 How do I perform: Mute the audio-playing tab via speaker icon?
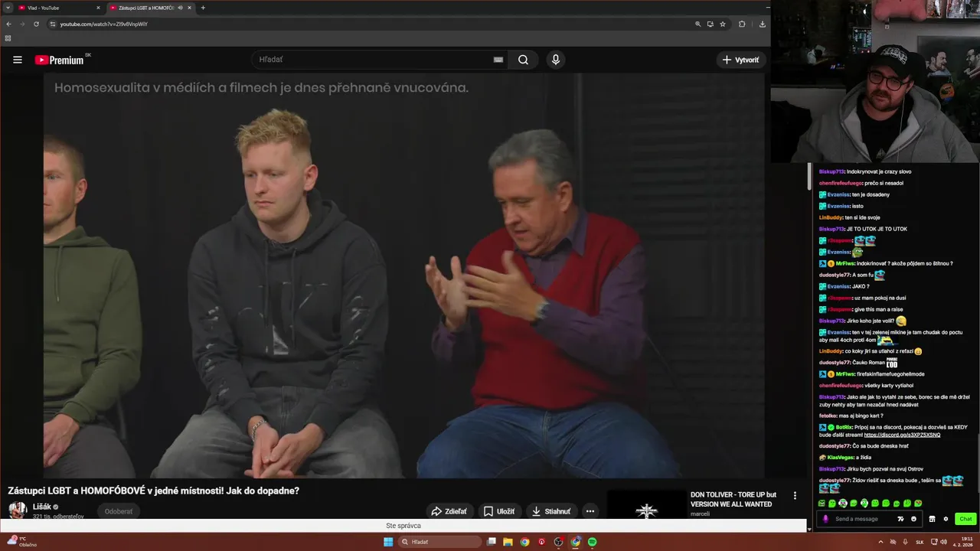(x=181, y=8)
